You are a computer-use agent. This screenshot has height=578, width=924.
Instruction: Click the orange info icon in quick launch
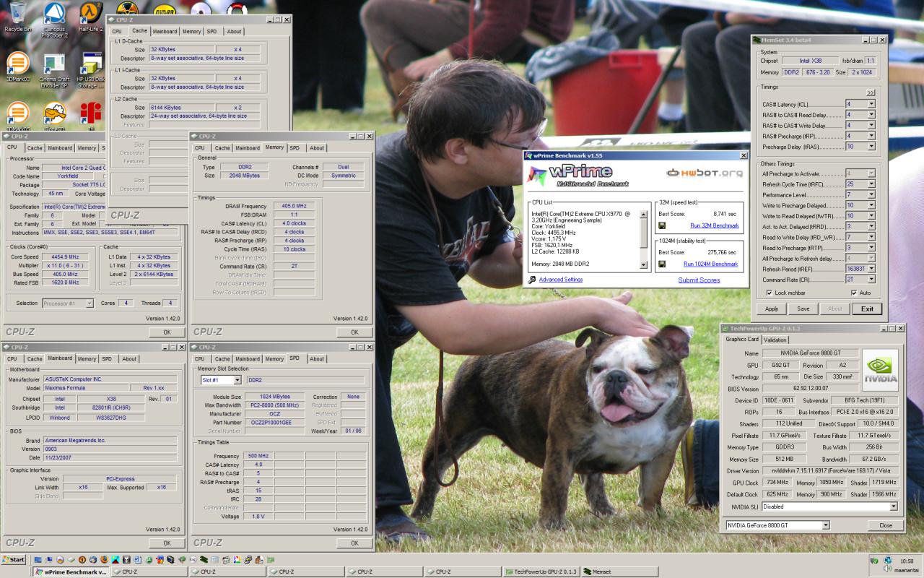[82, 560]
